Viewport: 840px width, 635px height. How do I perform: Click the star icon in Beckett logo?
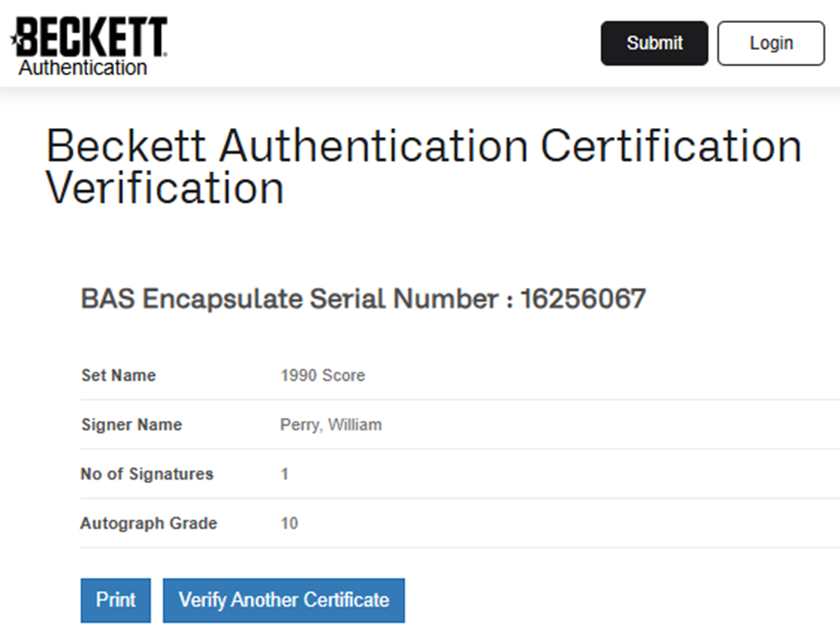click(14, 38)
